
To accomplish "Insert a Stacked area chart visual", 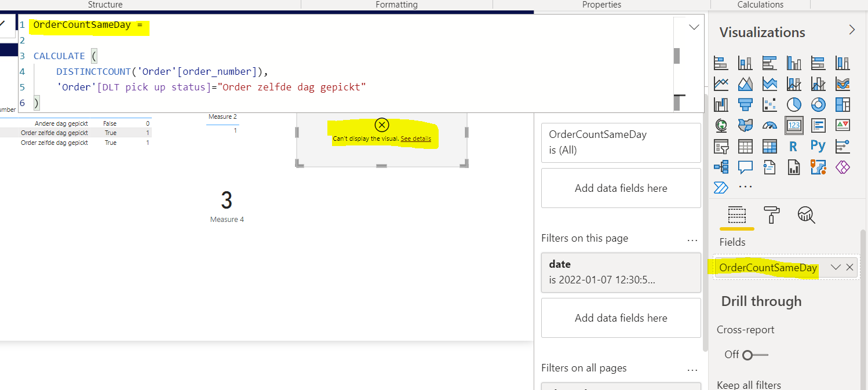I will pos(769,83).
